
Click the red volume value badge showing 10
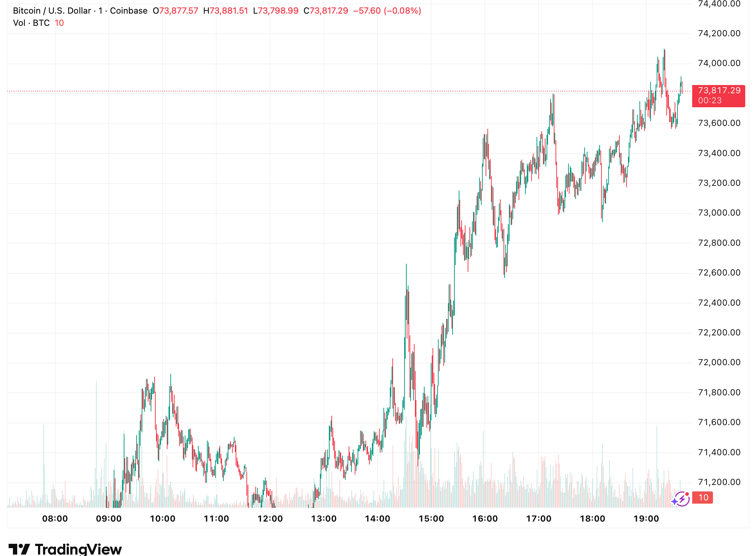703,497
